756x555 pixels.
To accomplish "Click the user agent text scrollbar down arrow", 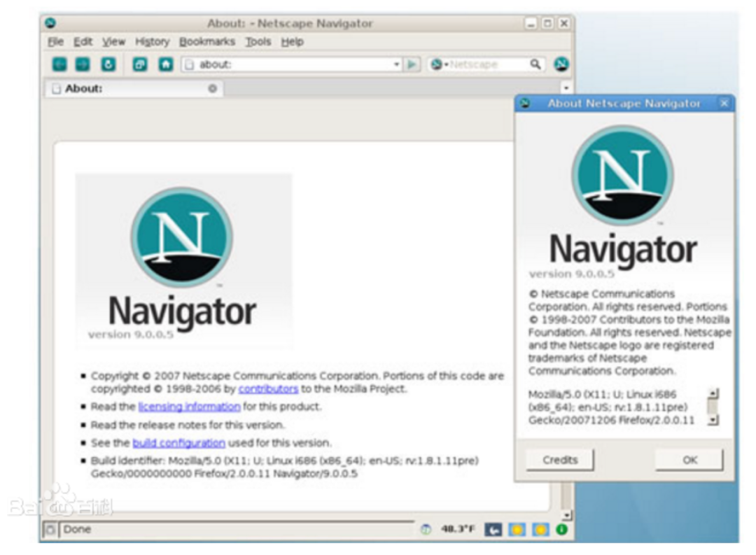I will point(713,421).
